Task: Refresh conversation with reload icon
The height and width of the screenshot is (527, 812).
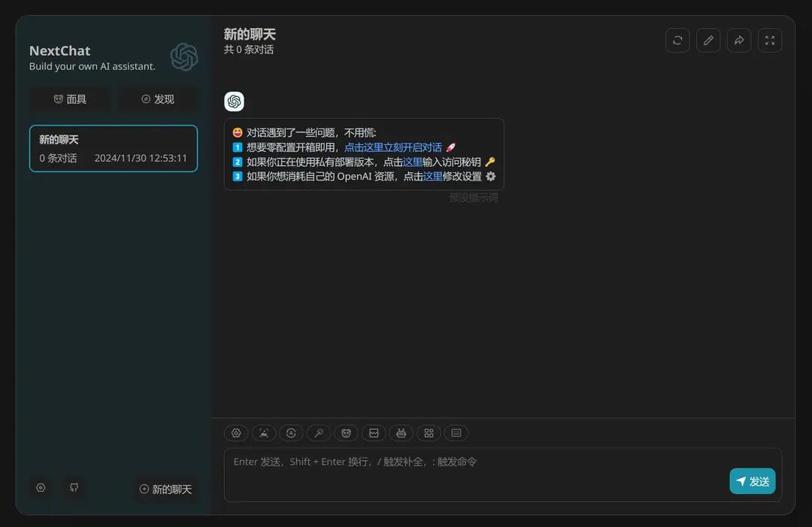Action: click(x=677, y=40)
